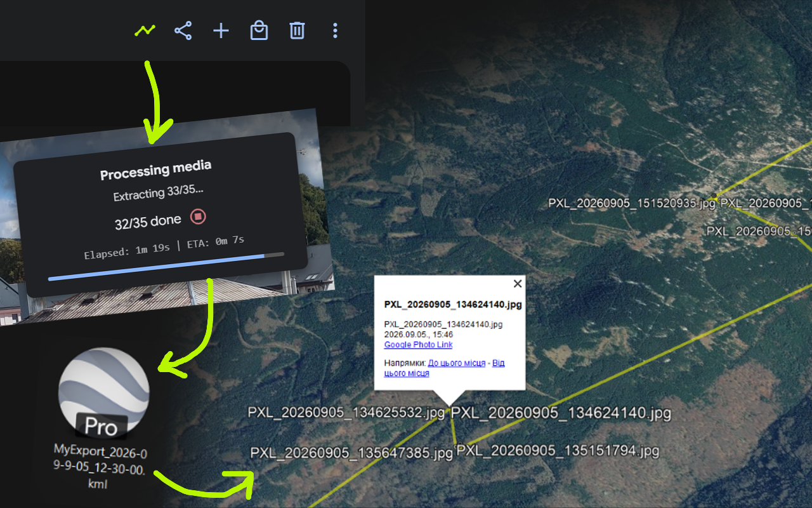Select map label PXL_20260905_135647385.jpg
Image resolution: width=812 pixels, height=508 pixels.
click(351, 453)
